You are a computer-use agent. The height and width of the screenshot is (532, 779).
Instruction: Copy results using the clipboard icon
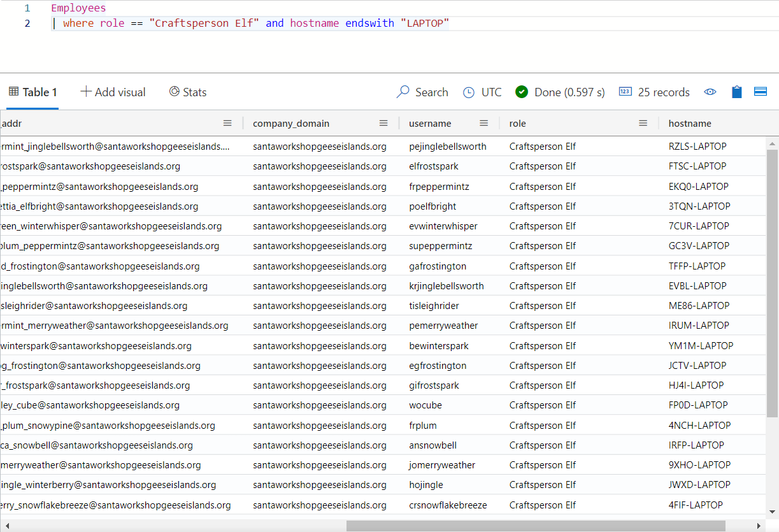[x=737, y=92]
